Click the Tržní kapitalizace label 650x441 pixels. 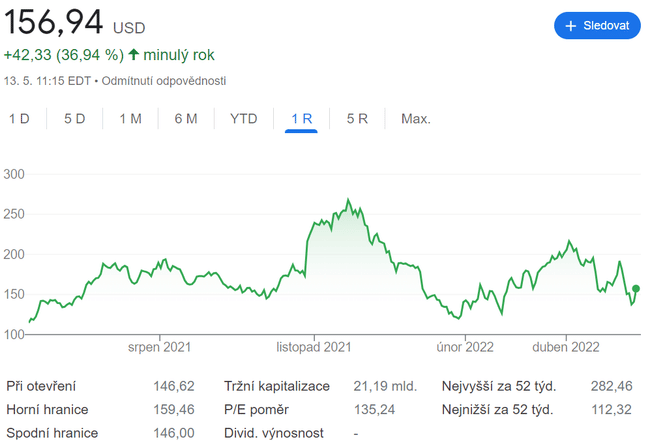(x=276, y=386)
